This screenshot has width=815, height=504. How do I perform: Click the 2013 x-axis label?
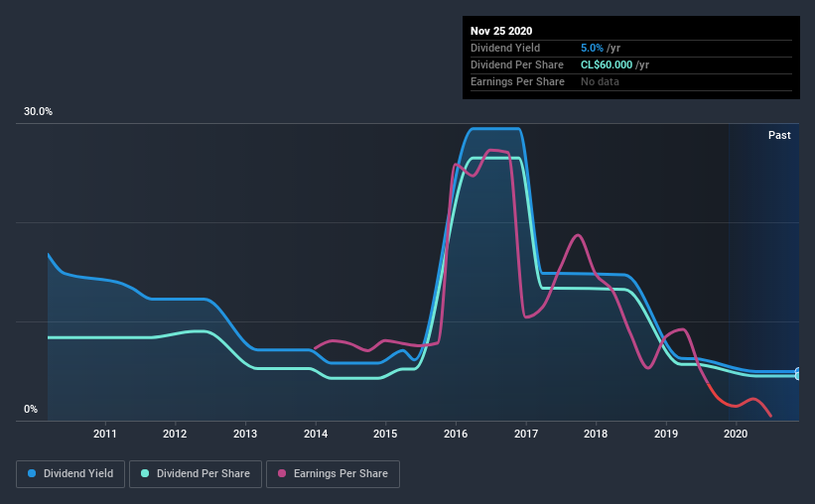click(x=245, y=434)
